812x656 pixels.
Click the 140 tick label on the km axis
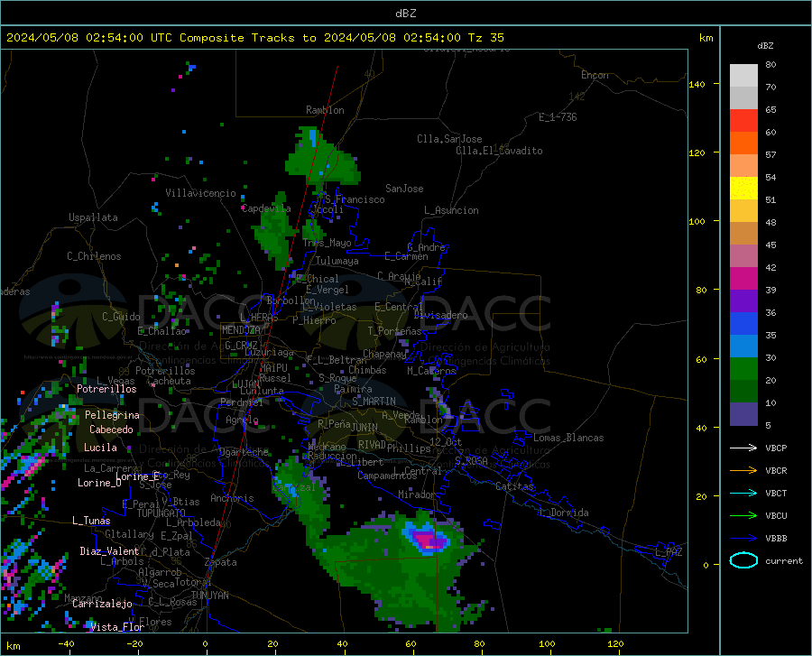click(x=697, y=84)
